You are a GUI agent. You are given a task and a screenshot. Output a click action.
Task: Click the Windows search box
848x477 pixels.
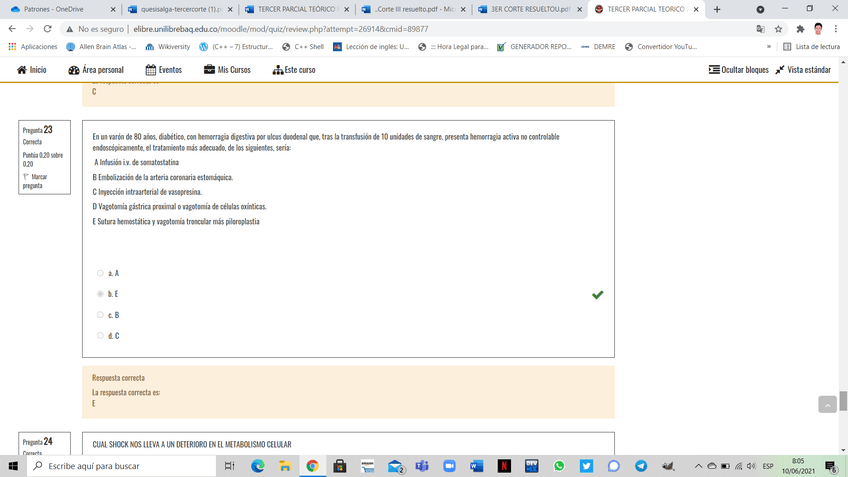[122, 466]
